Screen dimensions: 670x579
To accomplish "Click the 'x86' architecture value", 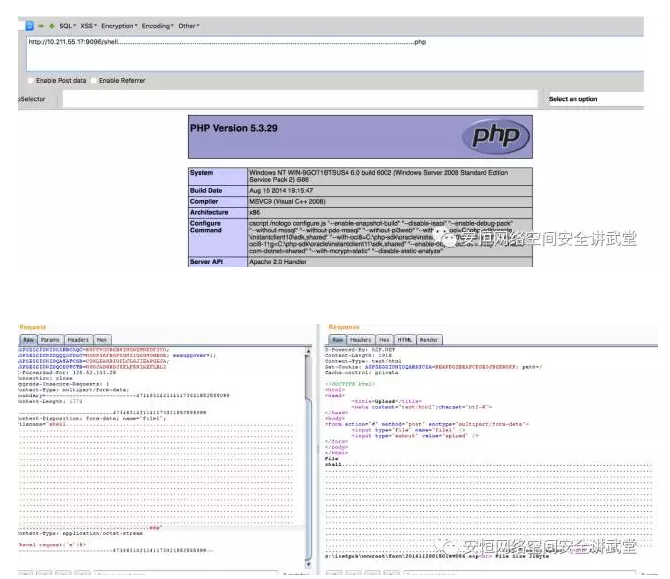I will coord(255,212).
